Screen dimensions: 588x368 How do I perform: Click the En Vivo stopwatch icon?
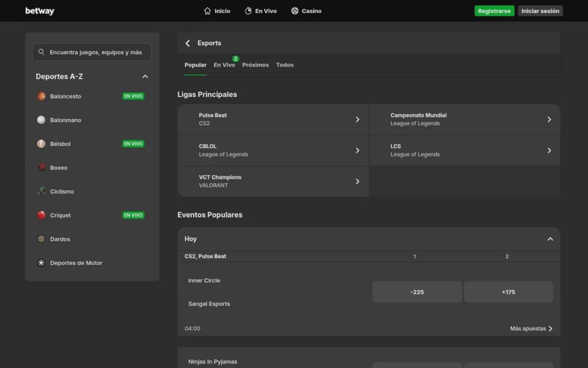[x=248, y=11]
